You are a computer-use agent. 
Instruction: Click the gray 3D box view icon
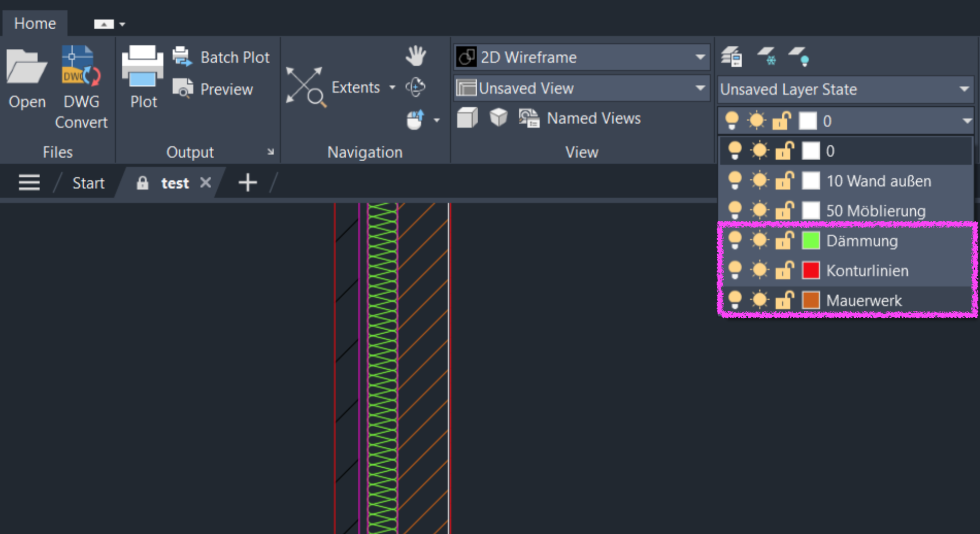467,118
